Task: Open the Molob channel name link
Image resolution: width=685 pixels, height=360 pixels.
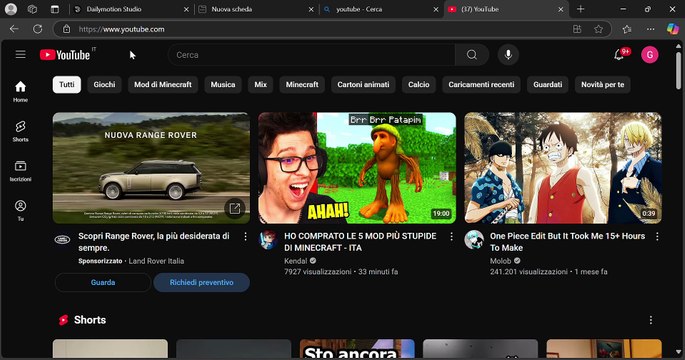Action: point(500,261)
